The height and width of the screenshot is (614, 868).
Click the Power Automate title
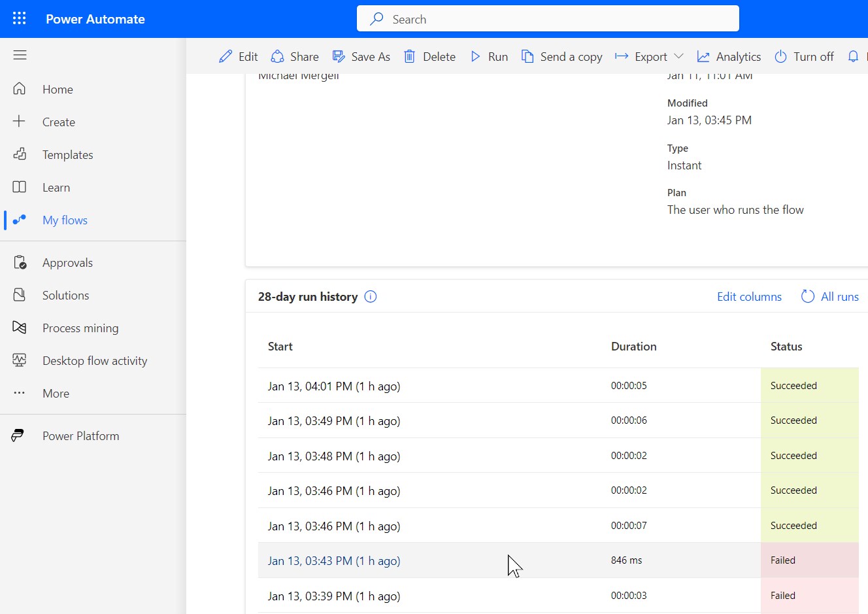pos(95,19)
